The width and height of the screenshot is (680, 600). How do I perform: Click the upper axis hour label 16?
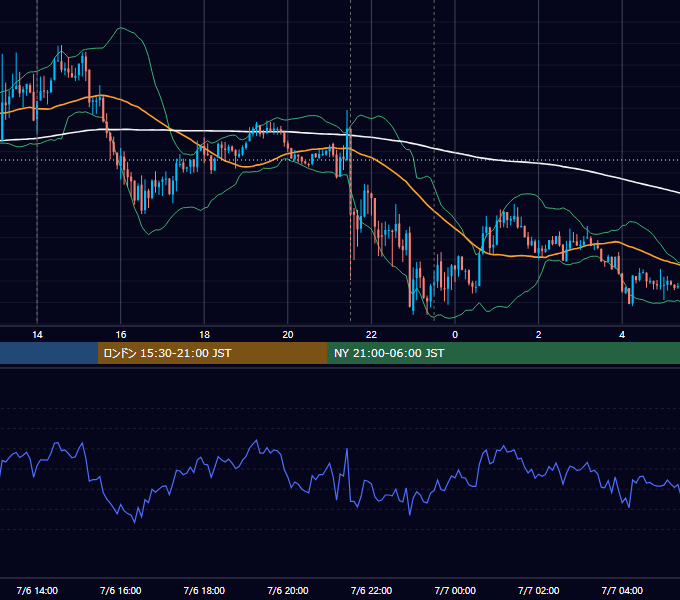point(121,335)
